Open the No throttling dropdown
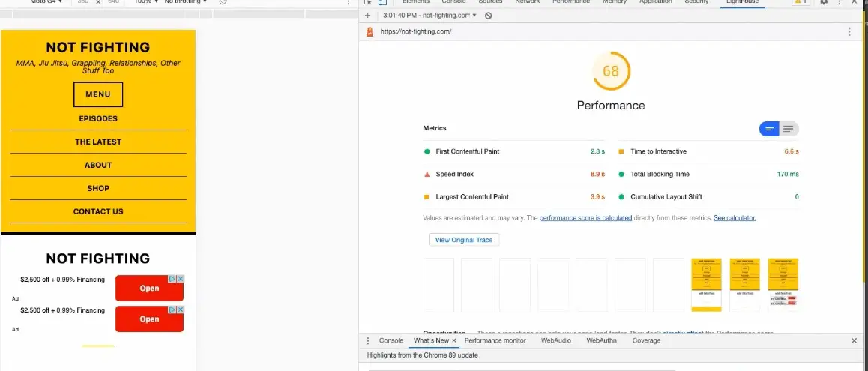 [186, 2]
